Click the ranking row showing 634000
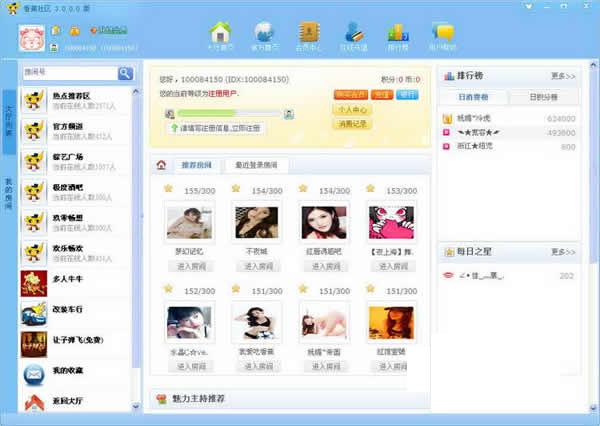Image resolution: width=600 pixels, height=426 pixels. tap(509, 119)
